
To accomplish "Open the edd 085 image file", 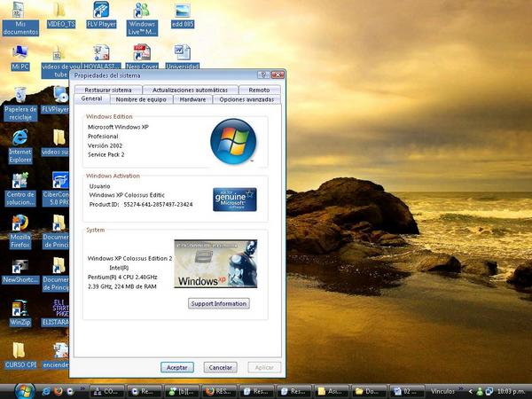I will tap(182, 15).
